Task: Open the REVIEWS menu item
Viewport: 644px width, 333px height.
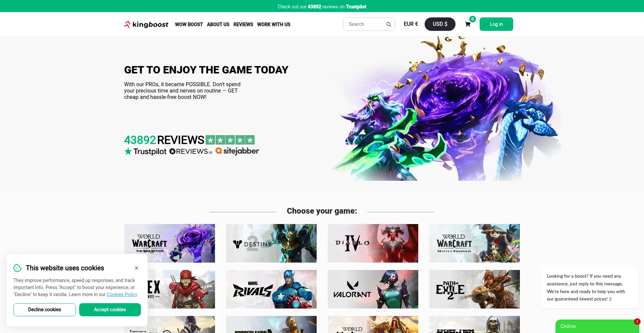Action: point(243,24)
